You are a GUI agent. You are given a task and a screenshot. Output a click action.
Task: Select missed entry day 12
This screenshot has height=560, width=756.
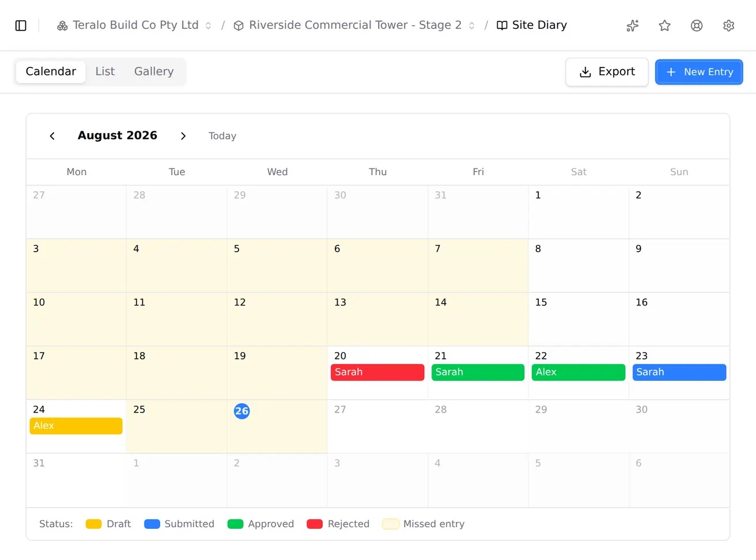[x=277, y=319]
